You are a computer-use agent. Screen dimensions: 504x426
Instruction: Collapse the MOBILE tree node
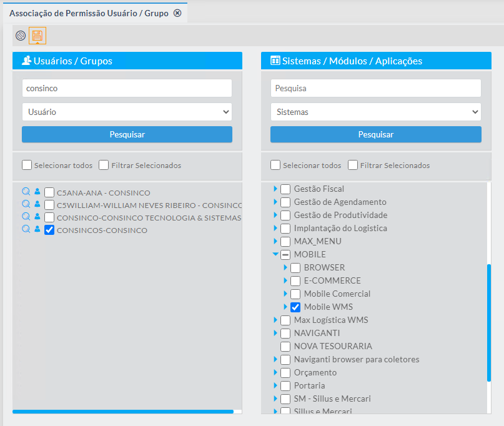pyautogui.click(x=275, y=254)
